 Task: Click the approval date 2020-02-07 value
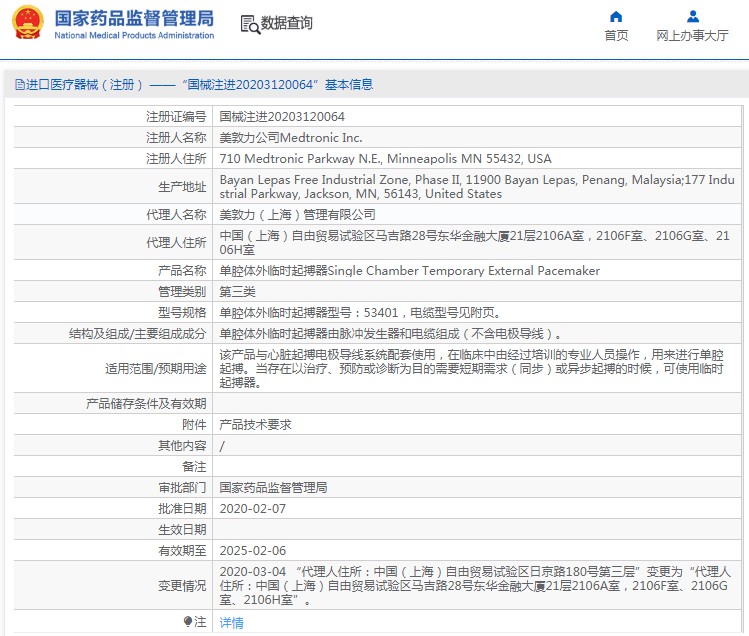click(x=252, y=508)
